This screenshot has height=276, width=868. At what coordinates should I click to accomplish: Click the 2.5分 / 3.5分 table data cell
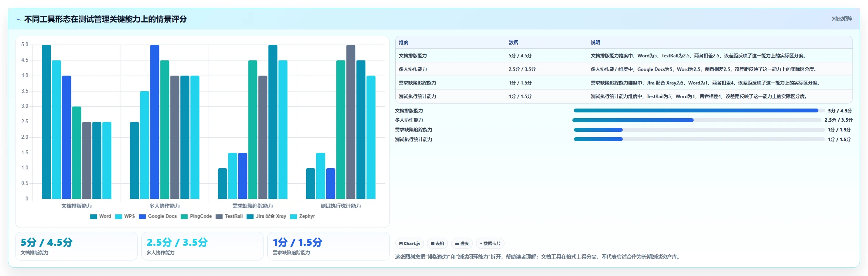[x=522, y=69]
